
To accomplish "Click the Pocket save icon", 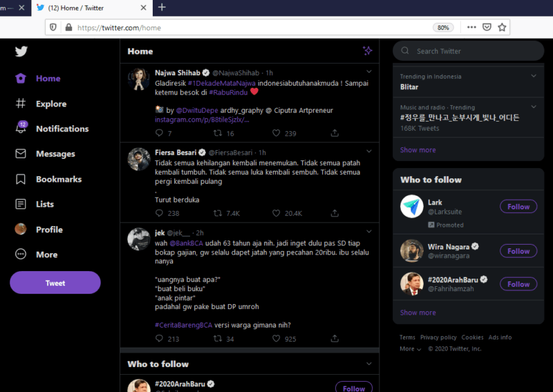I will click(487, 27).
